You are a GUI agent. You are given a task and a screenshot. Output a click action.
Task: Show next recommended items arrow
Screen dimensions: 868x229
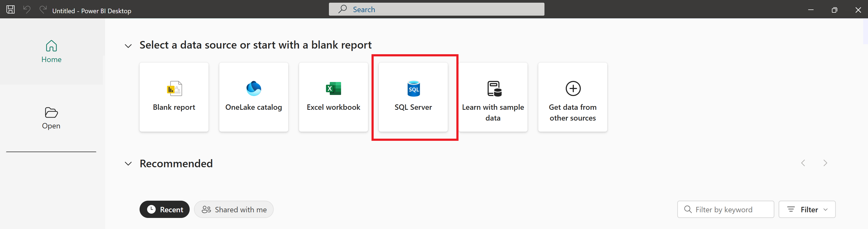click(x=825, y=163)
